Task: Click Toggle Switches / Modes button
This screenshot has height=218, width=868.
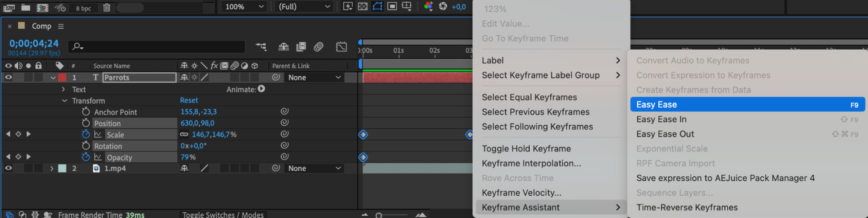Action: coord(223,215)
